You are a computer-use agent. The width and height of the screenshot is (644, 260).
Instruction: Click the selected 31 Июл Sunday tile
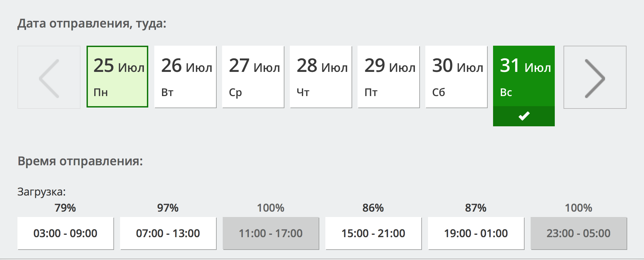click(x=524, y=76)
